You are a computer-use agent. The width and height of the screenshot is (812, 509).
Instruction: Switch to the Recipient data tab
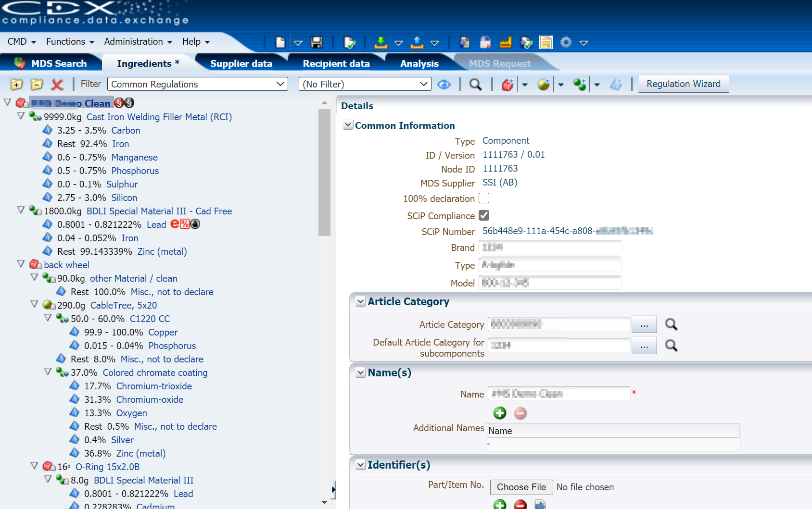point(336,63)
